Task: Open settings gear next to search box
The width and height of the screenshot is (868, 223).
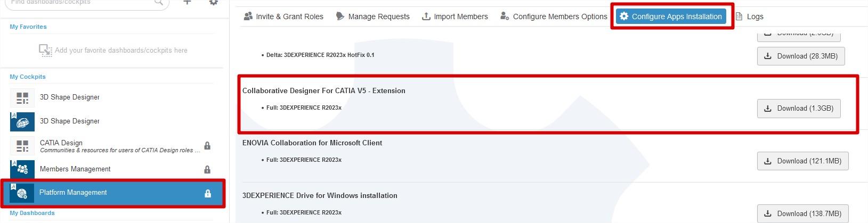Action: 213,2
